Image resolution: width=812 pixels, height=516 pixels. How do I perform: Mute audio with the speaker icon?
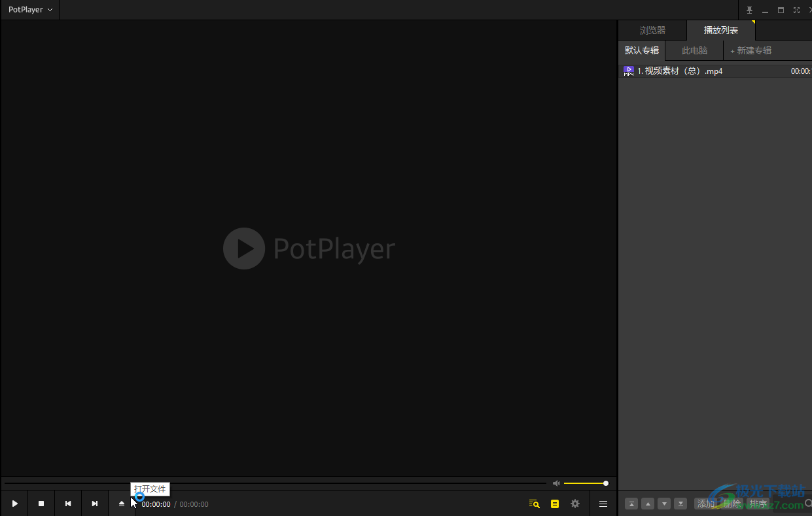[x=556, y=483]
